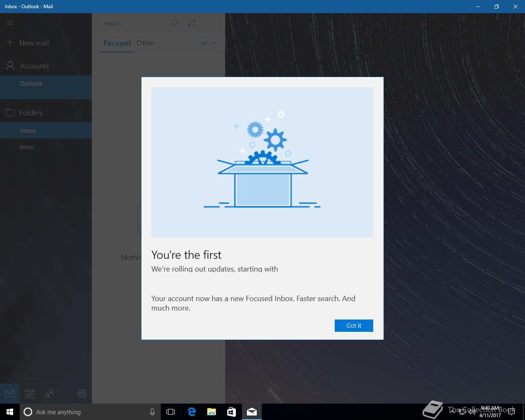Switch to the Focused tab
Image resolution: width=525 pixels, height=420 pixels.
(117, 43)
